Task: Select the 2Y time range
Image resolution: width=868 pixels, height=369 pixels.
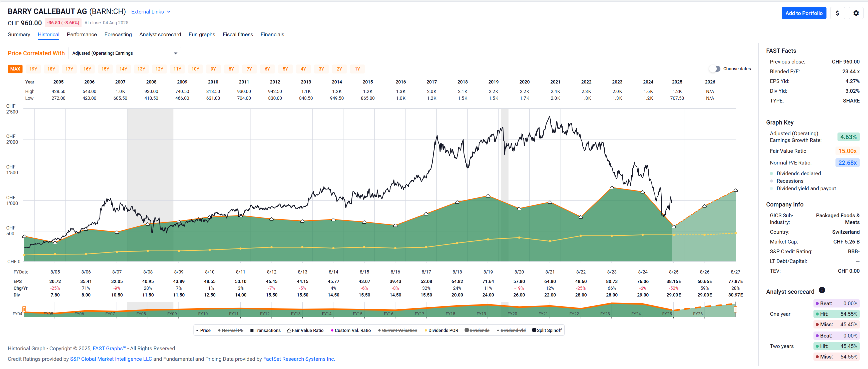Action: (339, 69)
